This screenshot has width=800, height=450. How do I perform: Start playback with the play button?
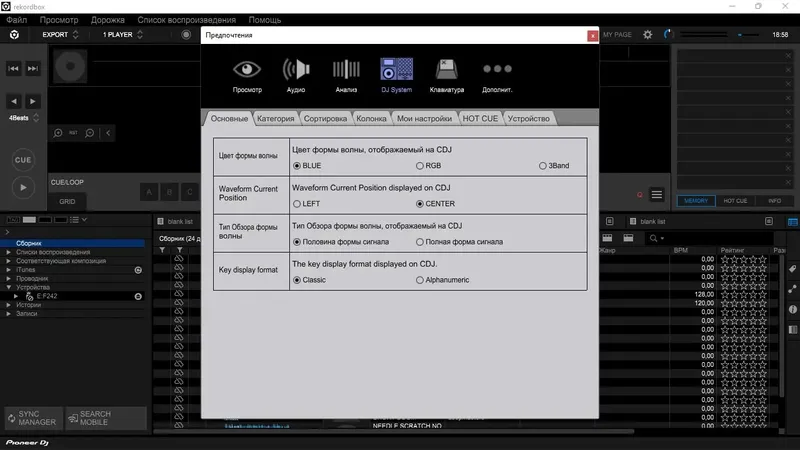click(23, 187)
